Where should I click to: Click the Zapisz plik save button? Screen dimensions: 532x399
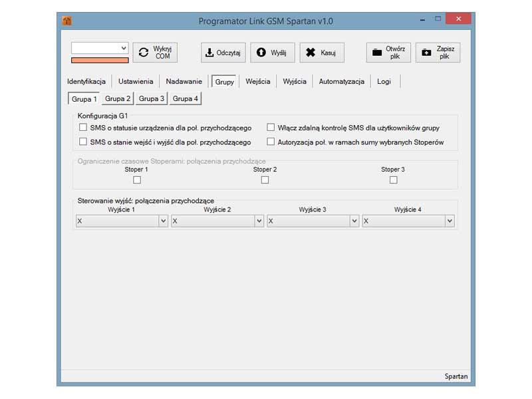(x=438, y=53)
